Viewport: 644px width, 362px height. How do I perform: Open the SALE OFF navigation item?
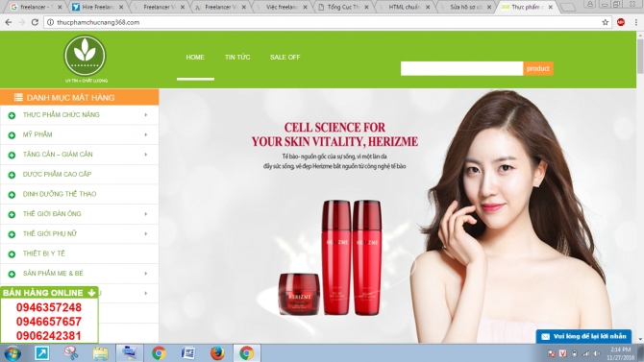[x=285, y=57]
